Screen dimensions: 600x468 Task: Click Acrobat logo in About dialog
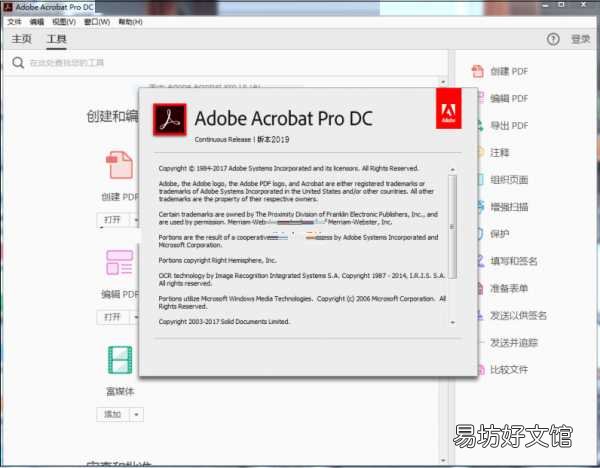pyautogui.click(x=170, y=119)
